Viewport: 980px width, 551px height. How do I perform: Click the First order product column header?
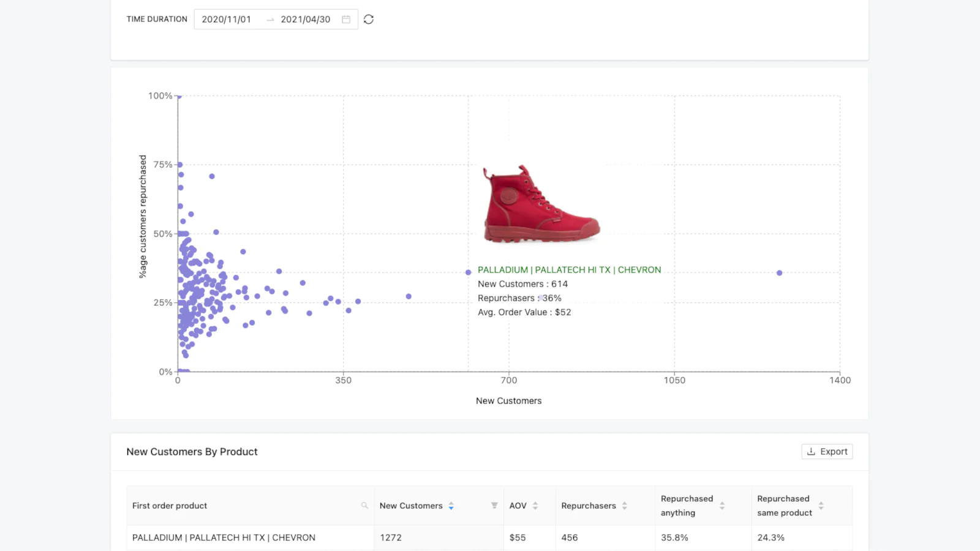170,506
